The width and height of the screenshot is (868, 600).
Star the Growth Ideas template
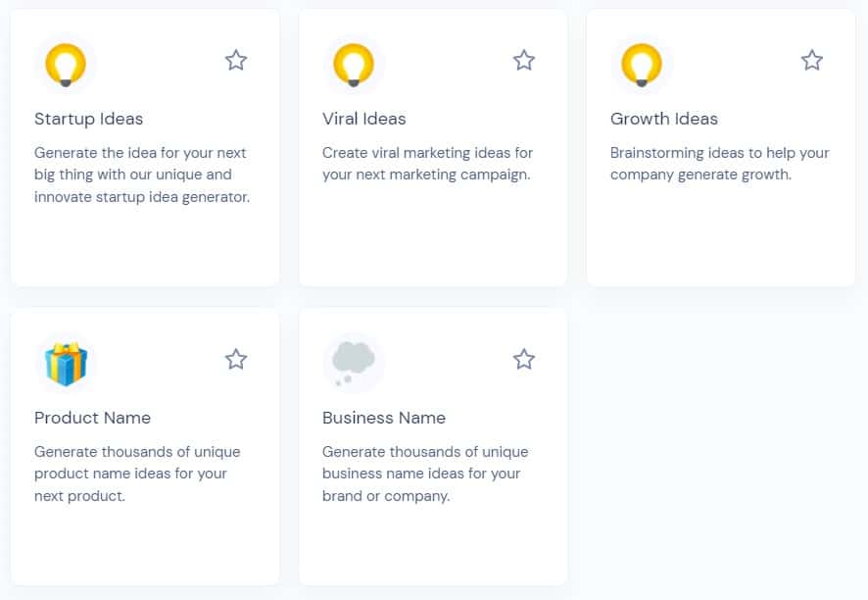coord(812,61)
